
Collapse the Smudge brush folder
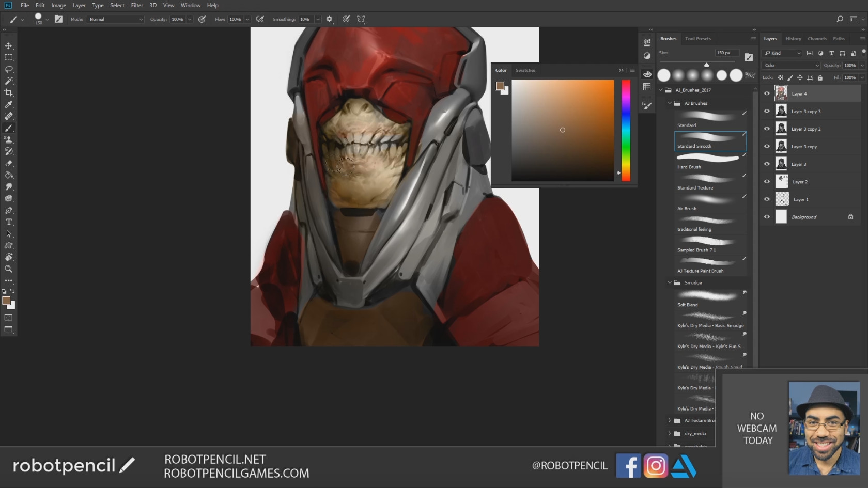[670, 282]
